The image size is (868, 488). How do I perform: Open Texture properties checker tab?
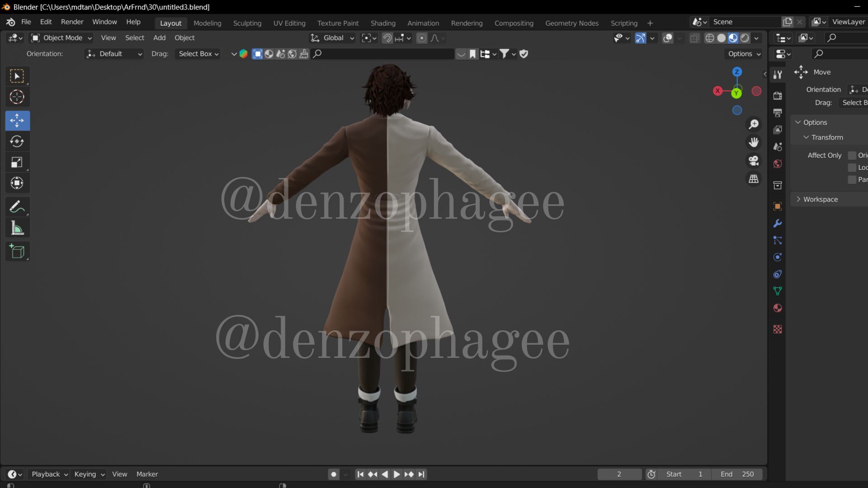tap(778, 329)
